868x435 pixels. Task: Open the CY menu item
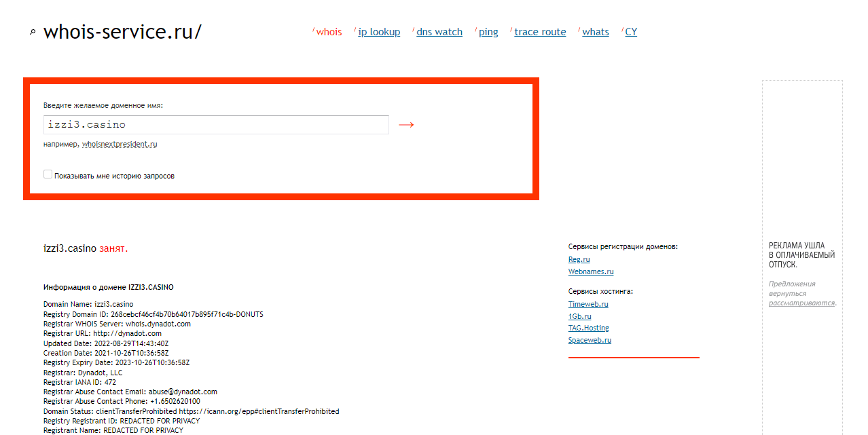pyautogui.click(x=631, y=32)
